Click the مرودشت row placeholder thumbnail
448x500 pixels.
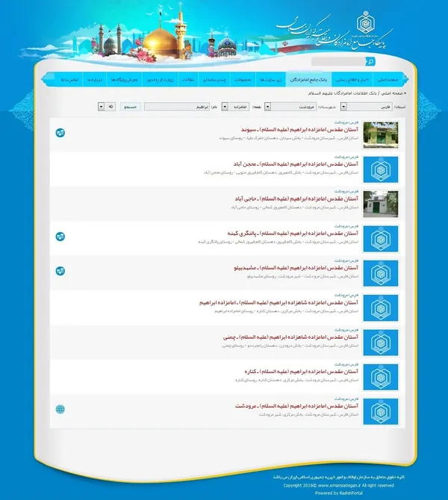[380, 411]
